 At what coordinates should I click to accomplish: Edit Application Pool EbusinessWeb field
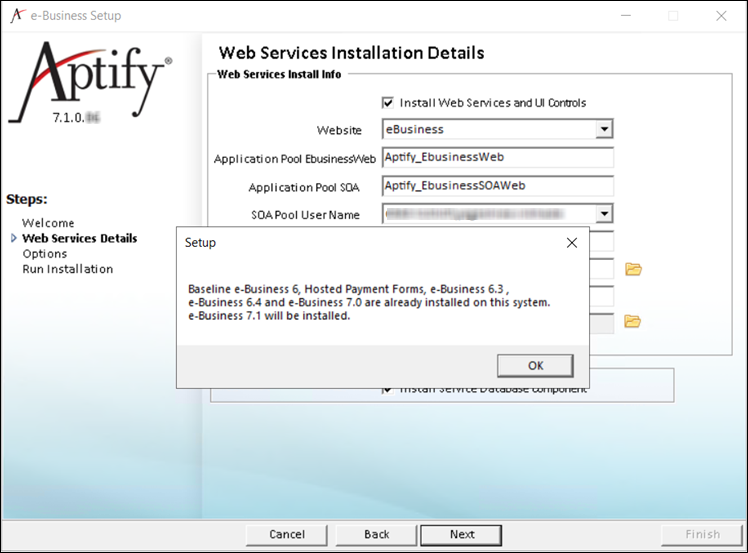(498, 157)
